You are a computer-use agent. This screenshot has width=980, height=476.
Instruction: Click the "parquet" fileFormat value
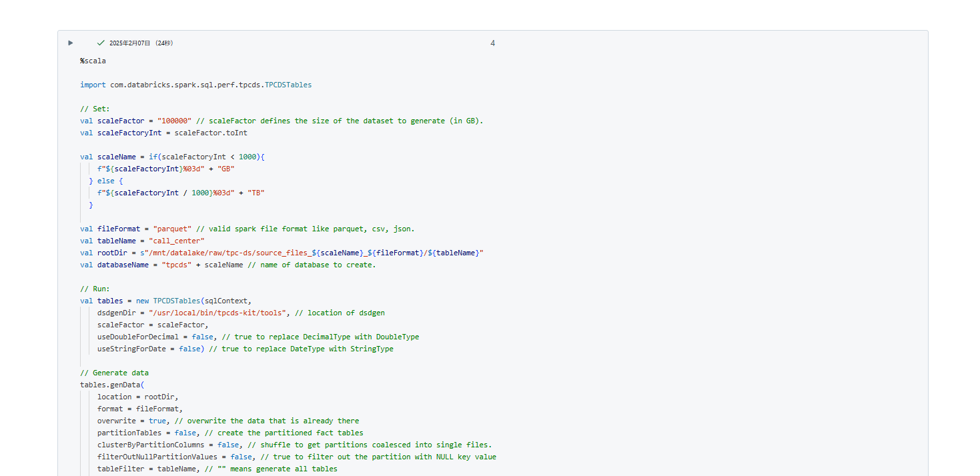coord(172,229)
